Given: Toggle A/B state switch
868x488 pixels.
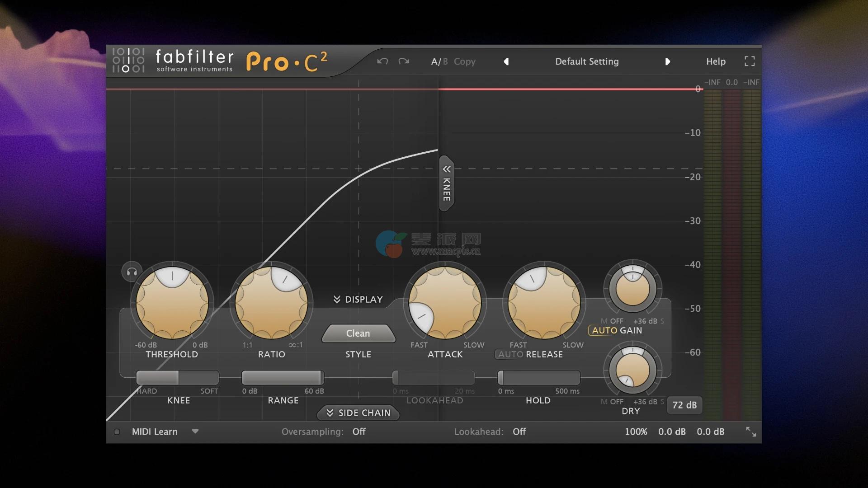Looking at the screenshot, I should click(439, 61).
